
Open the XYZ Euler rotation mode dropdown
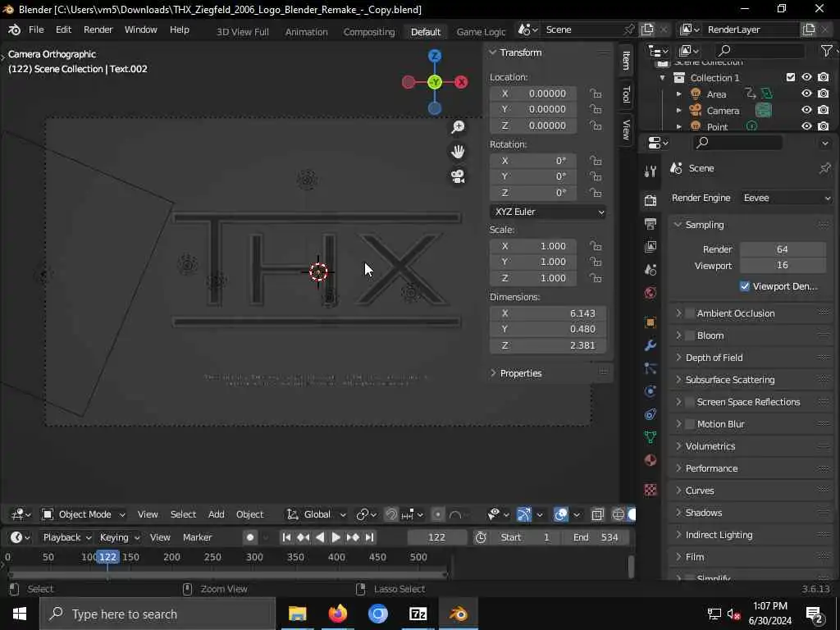click(548, 212)
